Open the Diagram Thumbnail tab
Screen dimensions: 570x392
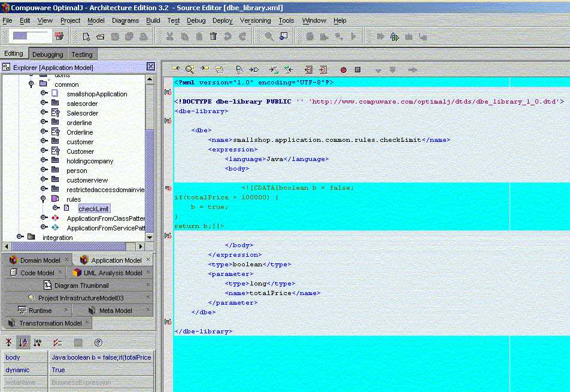77,285
